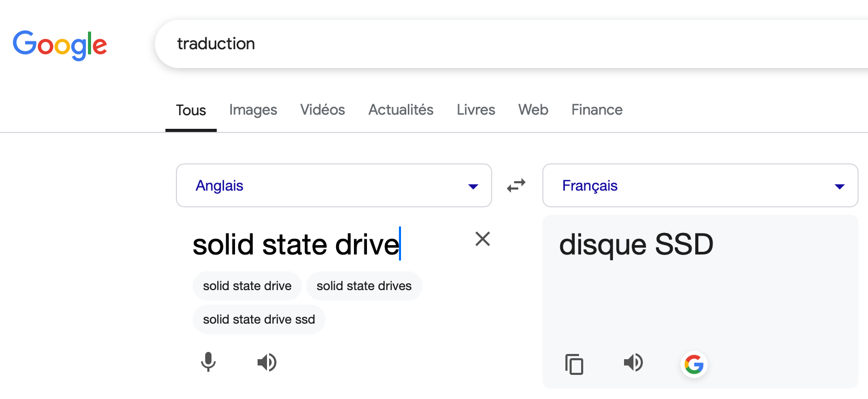Select the Tous tab

click(x=191, y=110)
